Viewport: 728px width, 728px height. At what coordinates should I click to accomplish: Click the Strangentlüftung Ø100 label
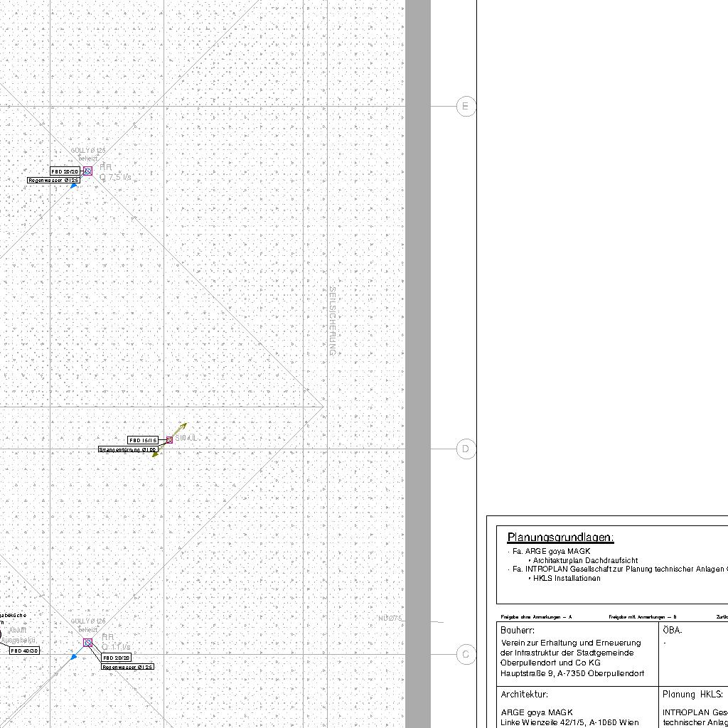click(x=128, y=449)
